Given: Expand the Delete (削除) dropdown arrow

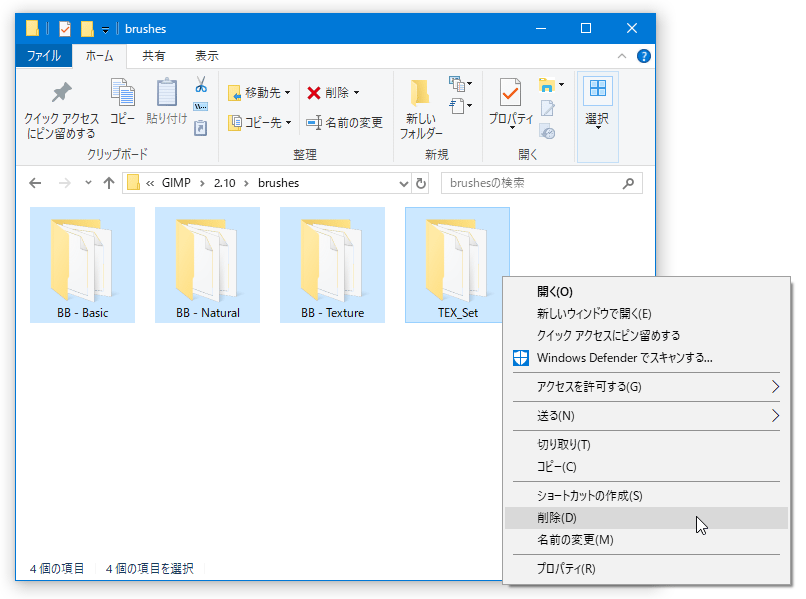Looking at the screenshot, I should pos(357,93).
